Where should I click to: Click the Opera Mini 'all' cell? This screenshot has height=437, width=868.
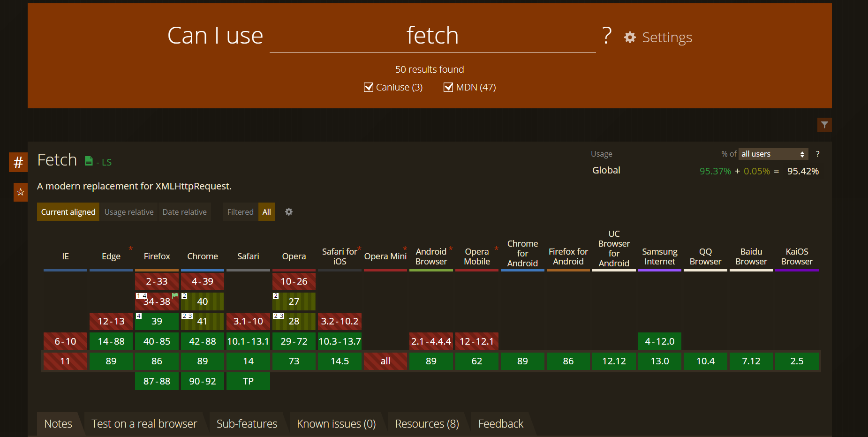(x=385, y=361)
